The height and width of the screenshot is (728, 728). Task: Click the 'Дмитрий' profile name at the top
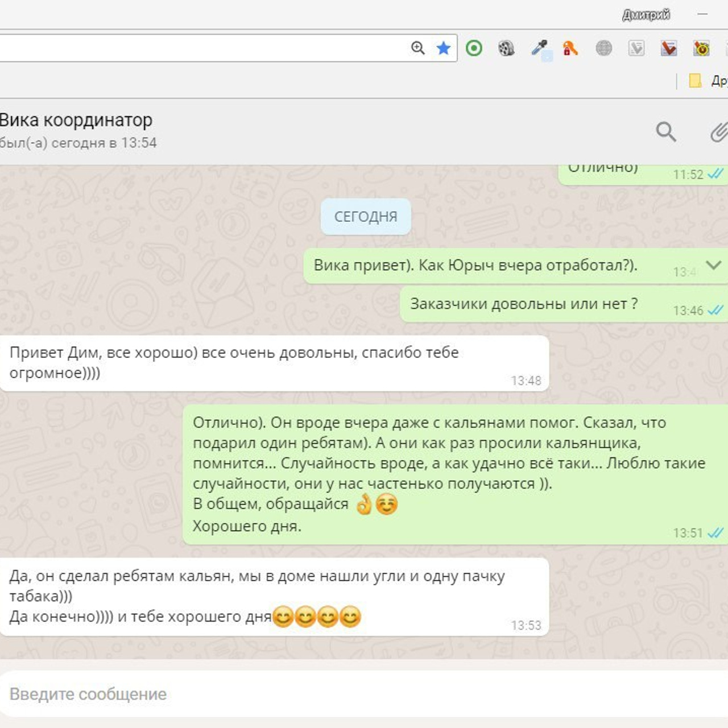pos(646,14)
